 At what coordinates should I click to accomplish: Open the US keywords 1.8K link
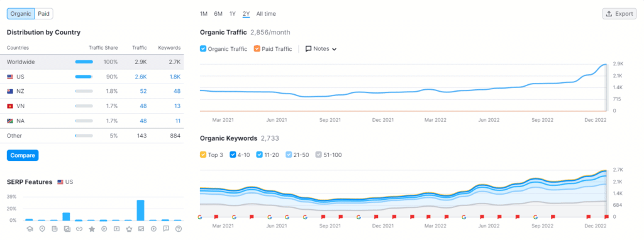point(175,77)
